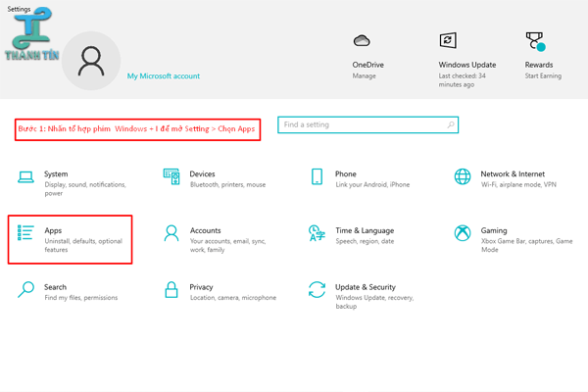Select the Time & Language icon

click(317, 233)
